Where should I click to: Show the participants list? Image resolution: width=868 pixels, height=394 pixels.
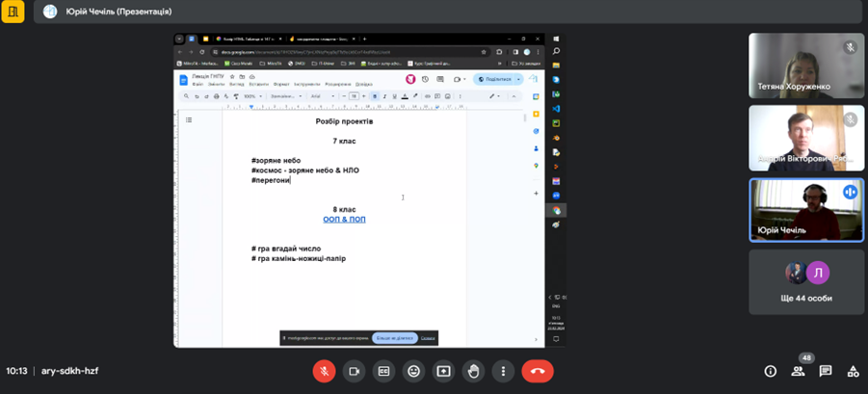tap(798, 371)
